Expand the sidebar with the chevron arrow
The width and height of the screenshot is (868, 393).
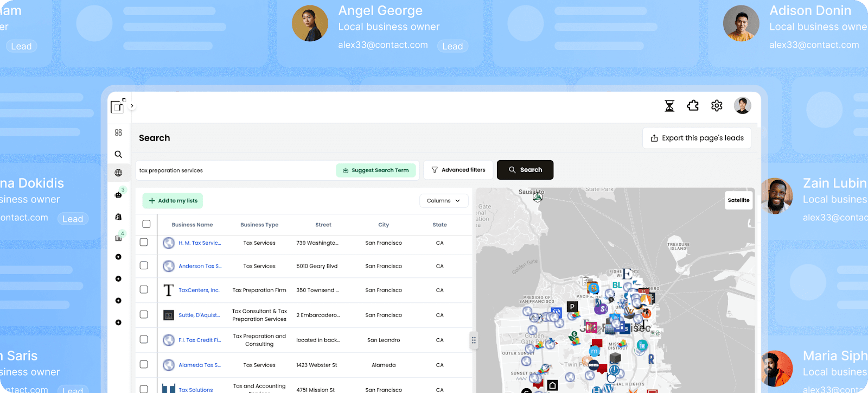(132, 106)
